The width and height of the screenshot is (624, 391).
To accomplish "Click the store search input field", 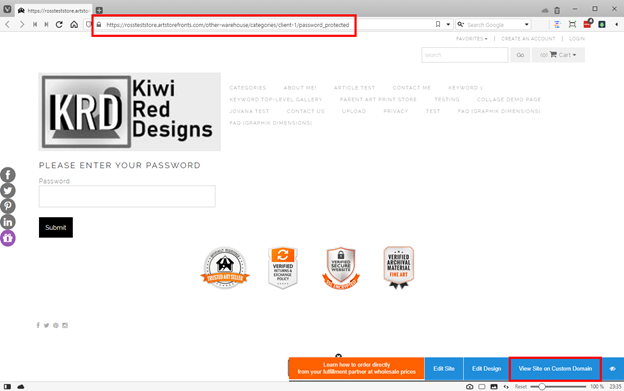I will click(x=465, y=55).
